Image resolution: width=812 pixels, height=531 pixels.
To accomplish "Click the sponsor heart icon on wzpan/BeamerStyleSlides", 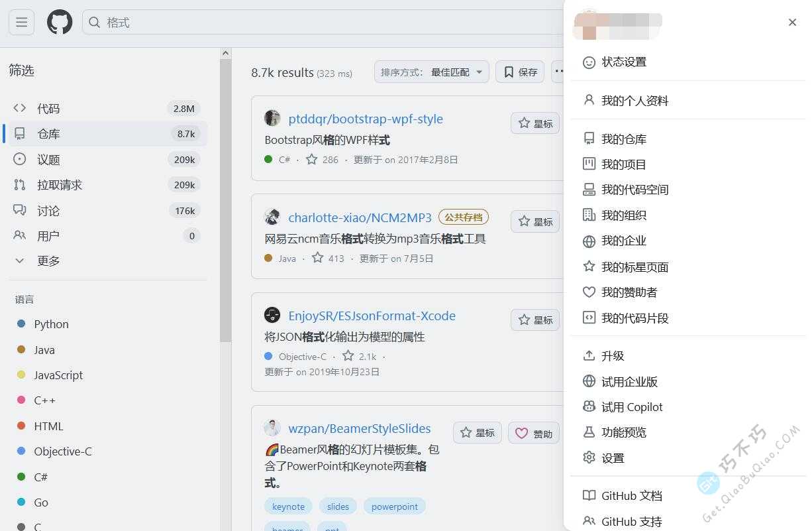I will [521, 432].
